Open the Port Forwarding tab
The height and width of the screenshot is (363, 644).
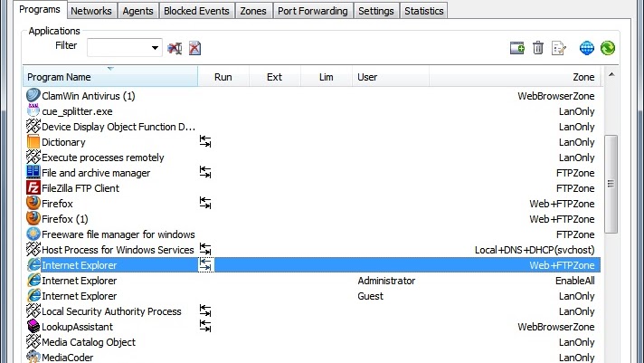point(313,11)
